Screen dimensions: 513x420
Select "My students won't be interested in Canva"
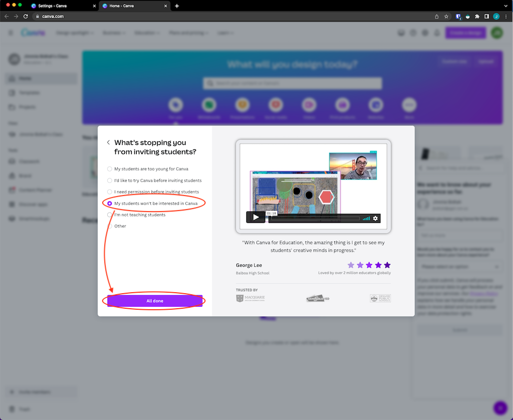point(152,203)
